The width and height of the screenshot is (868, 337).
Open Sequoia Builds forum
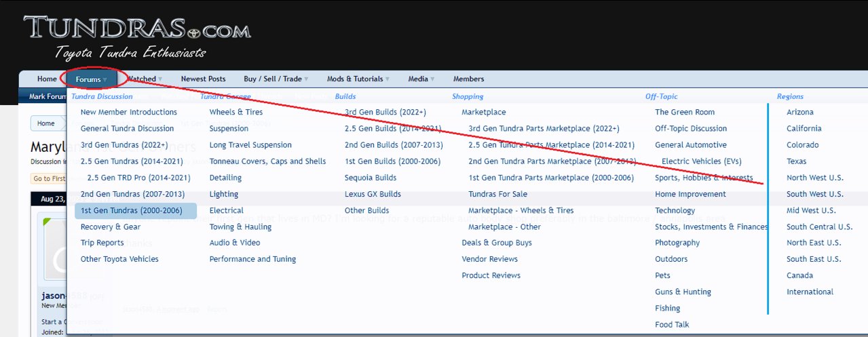pyautogui.click(x=371, y=178)
